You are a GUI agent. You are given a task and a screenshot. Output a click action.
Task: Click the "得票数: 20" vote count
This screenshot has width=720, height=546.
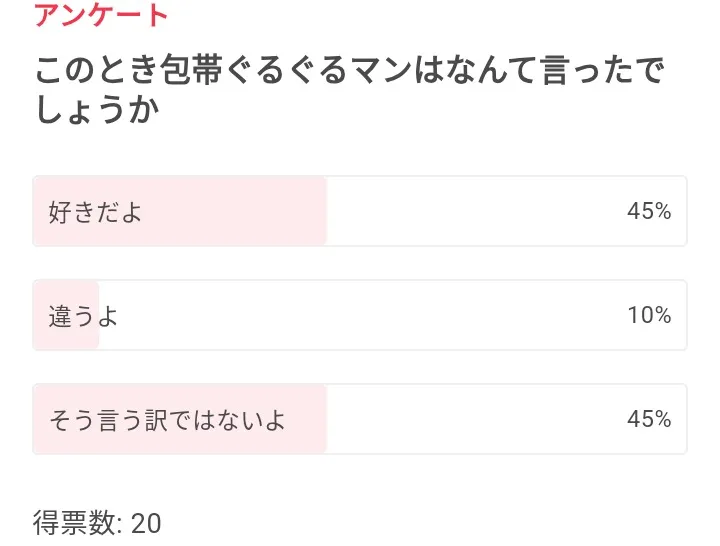pos(97,523)
